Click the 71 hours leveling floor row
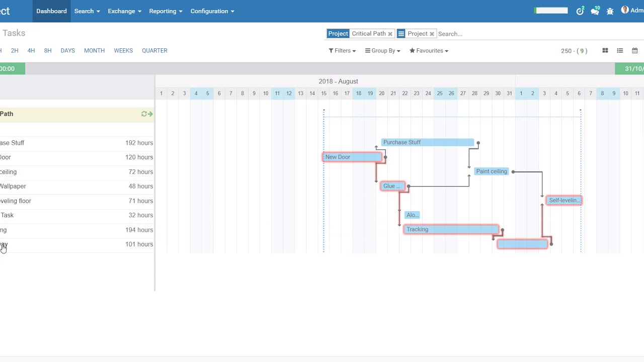The image size is (644, 362). 76,201
